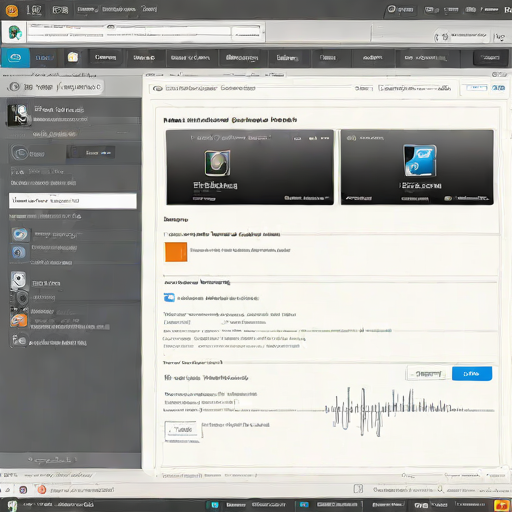Click the speaker icon in the sidebar list

coord(21,298)
